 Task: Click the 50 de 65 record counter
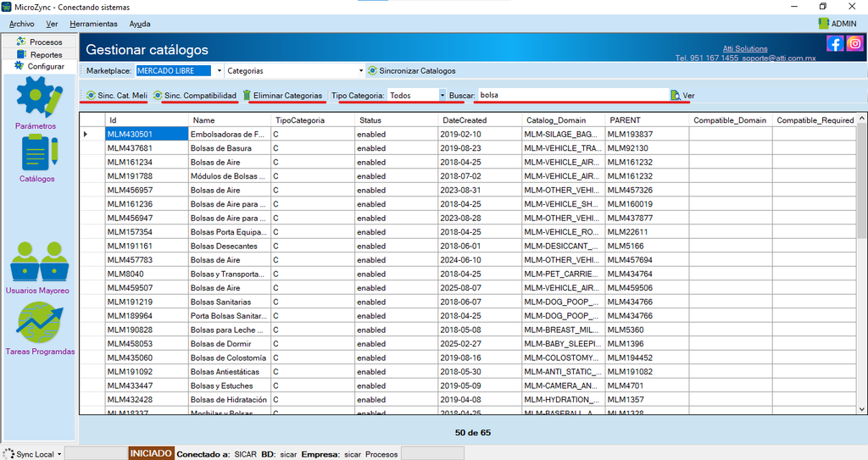coord(473,432)
